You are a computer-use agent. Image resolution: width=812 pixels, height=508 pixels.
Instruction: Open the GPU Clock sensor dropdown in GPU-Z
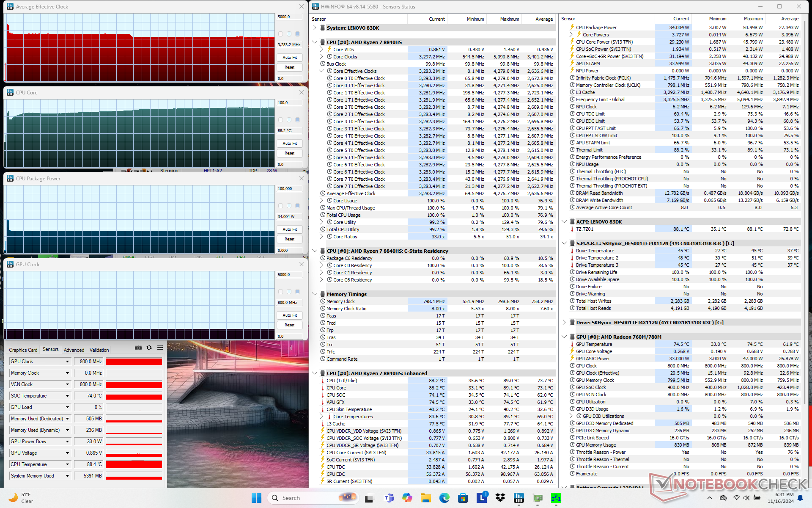67,362
